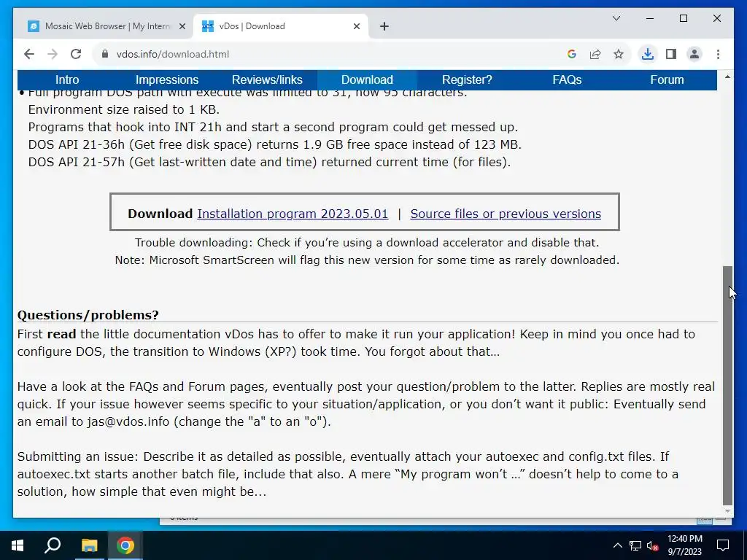Minimize the Chrome window
747x560 pixels.
point(650,18)
